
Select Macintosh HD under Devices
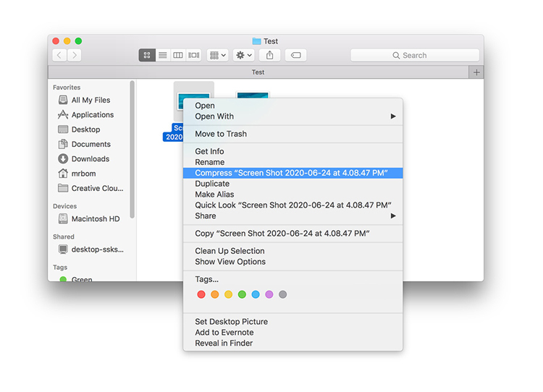pyautogui.click(x=96, y=218)
